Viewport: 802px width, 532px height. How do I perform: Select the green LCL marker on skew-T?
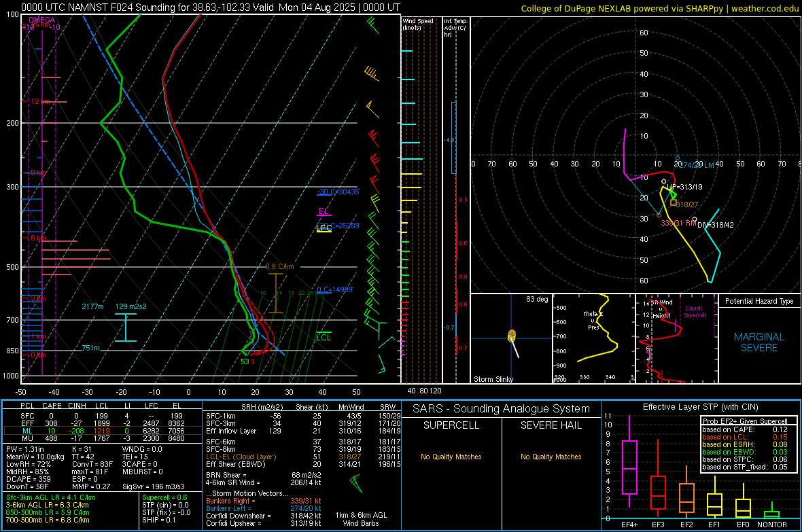pos(324,336)
